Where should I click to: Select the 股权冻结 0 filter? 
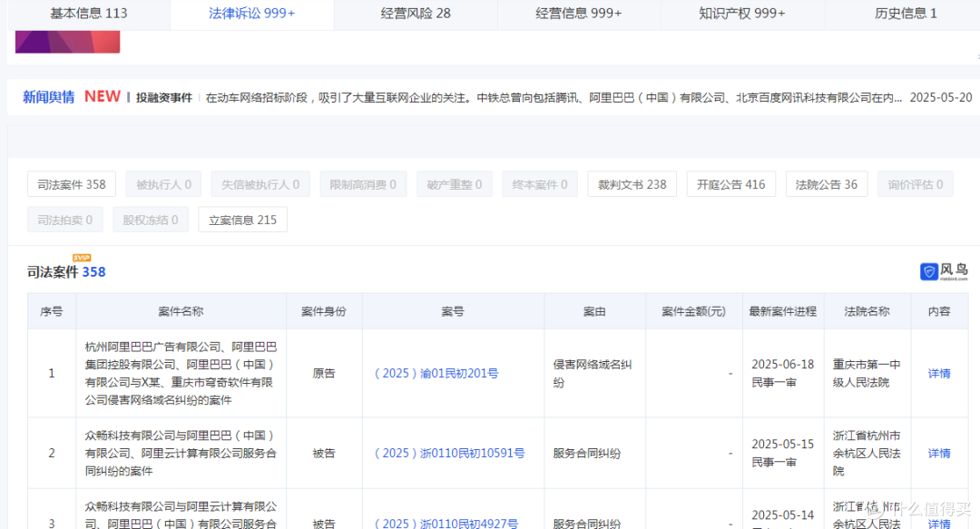[150, 220]
